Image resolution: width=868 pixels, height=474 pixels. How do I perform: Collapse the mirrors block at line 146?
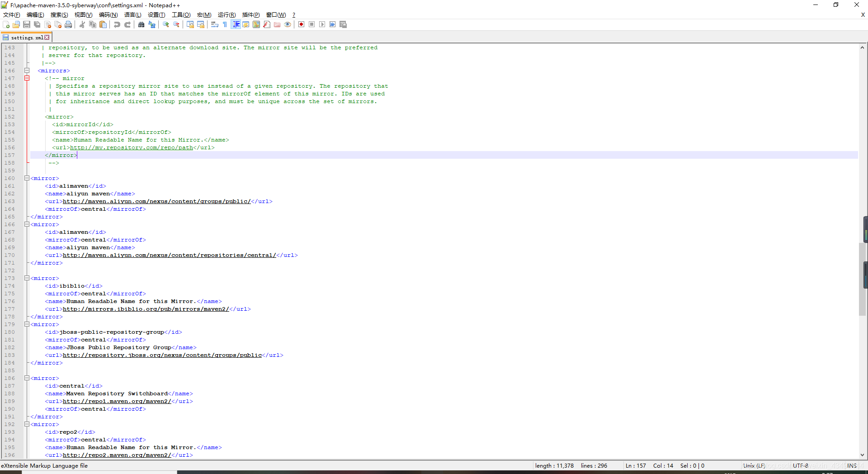[27, 71]
